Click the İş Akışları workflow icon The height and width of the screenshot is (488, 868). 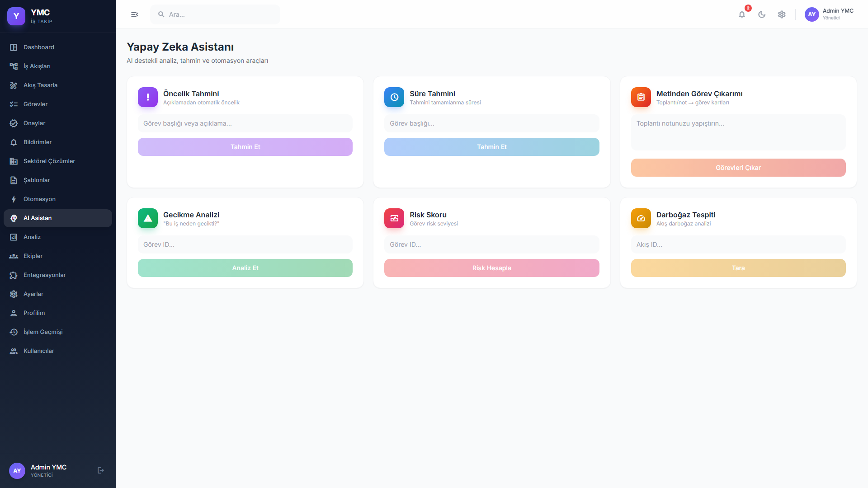click(x=14, y=66)
